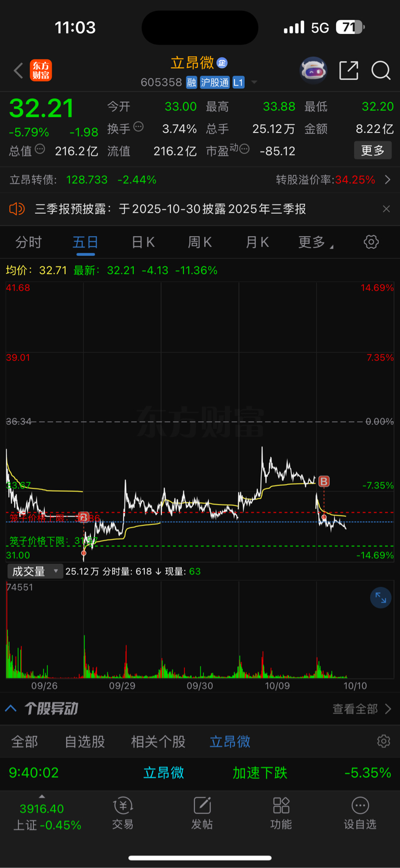
Task: Tap the 更多 button in the quote panel
Action: (373, 151)
